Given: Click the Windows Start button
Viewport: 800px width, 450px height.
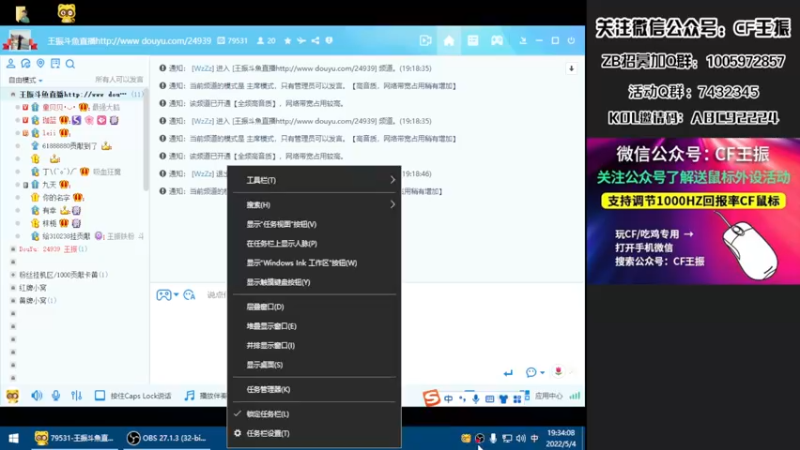Looking at the screenshot, I should point(14,438).
